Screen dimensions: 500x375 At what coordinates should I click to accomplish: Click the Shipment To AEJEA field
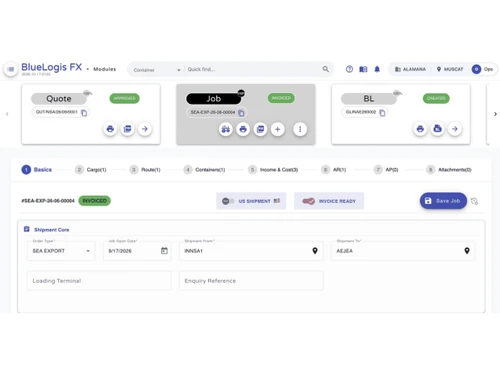[403, 251]
